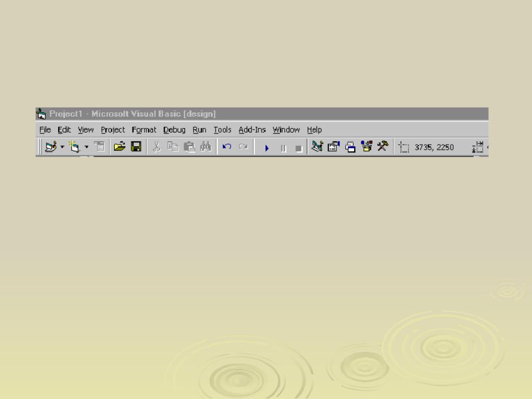Undo the last action with the blue arrow
Screen dimensions: 532x399
point(227,146)
